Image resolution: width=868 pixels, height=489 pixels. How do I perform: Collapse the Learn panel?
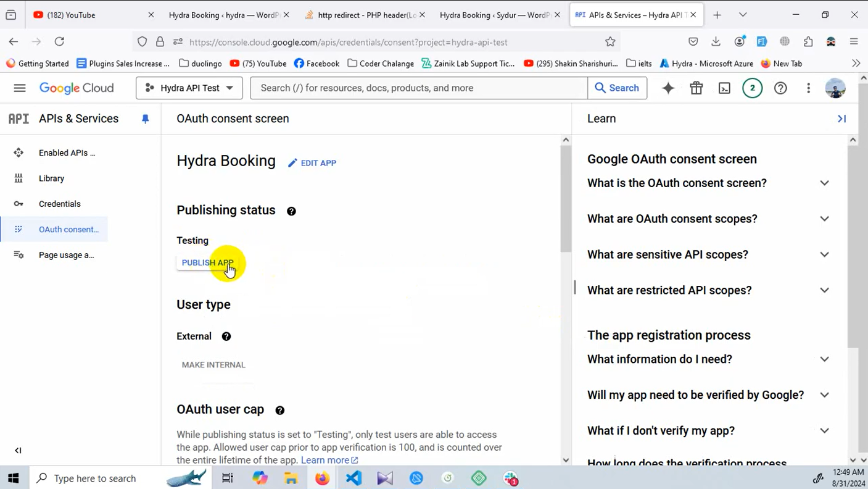[841, 119]
